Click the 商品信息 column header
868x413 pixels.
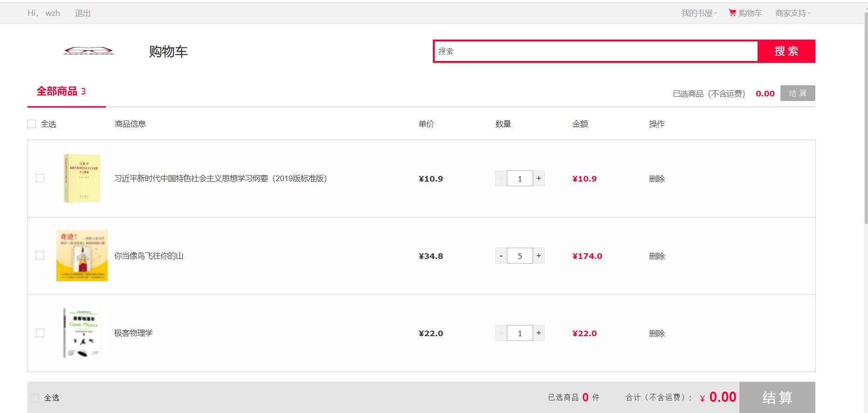tap(130, 124)
